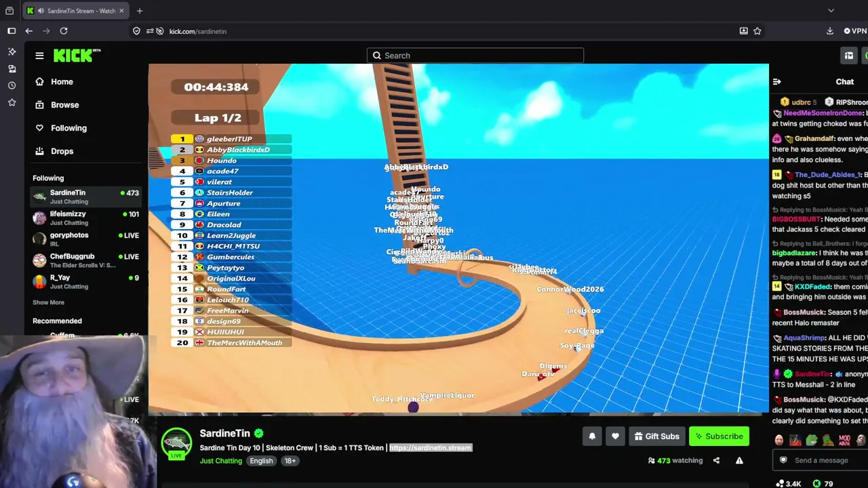Install the site as an app
Viewport: 868px width, 488px height.
(x=744, y=31)
